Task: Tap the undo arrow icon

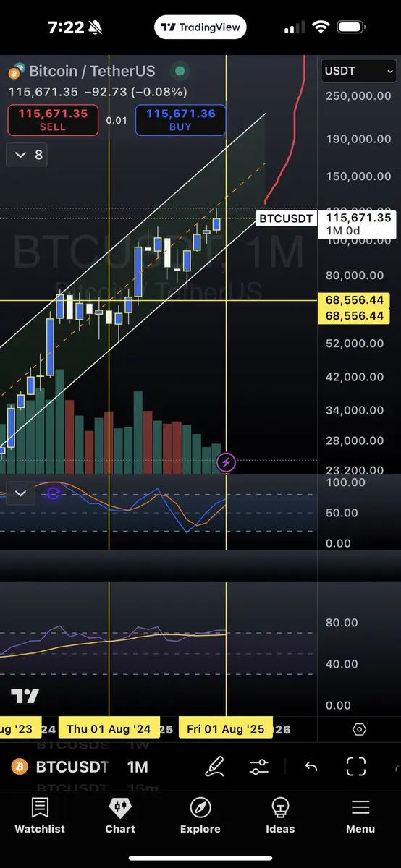Action: pyautogui.click(x=311, y=767)
